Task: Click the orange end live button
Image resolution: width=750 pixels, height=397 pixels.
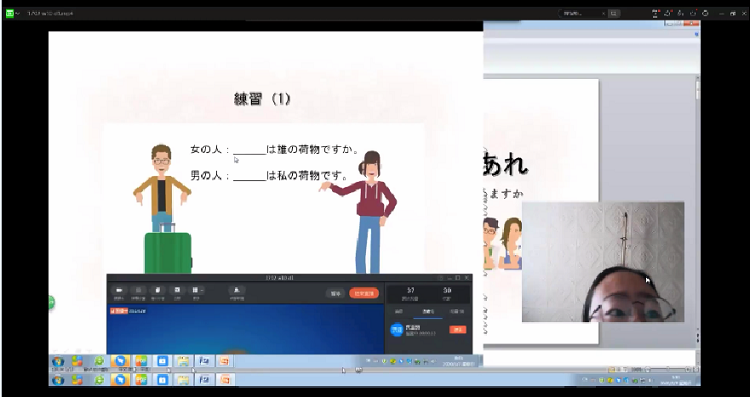Action: [364, 293]
